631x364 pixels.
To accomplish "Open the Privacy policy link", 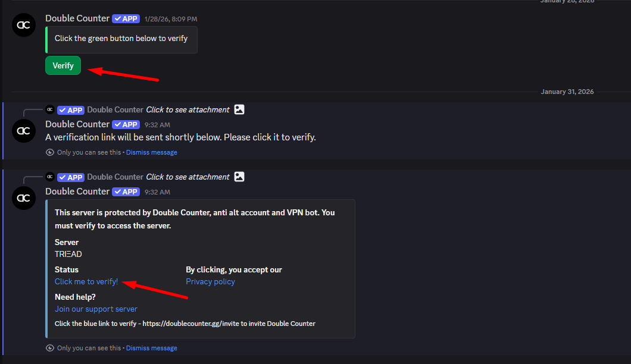I will 210,281.
